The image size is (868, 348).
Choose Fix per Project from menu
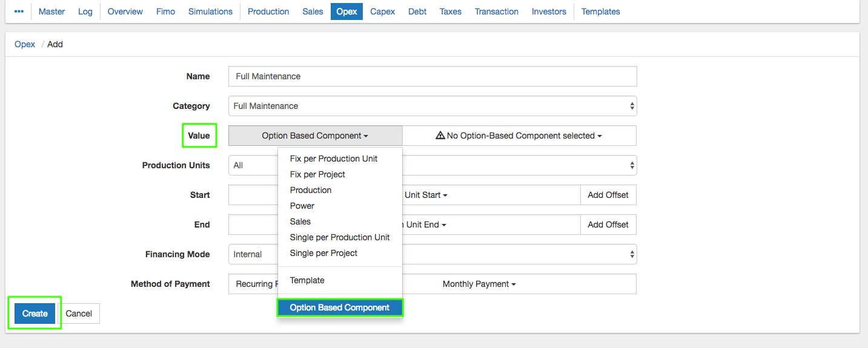[x=317, y=174]
